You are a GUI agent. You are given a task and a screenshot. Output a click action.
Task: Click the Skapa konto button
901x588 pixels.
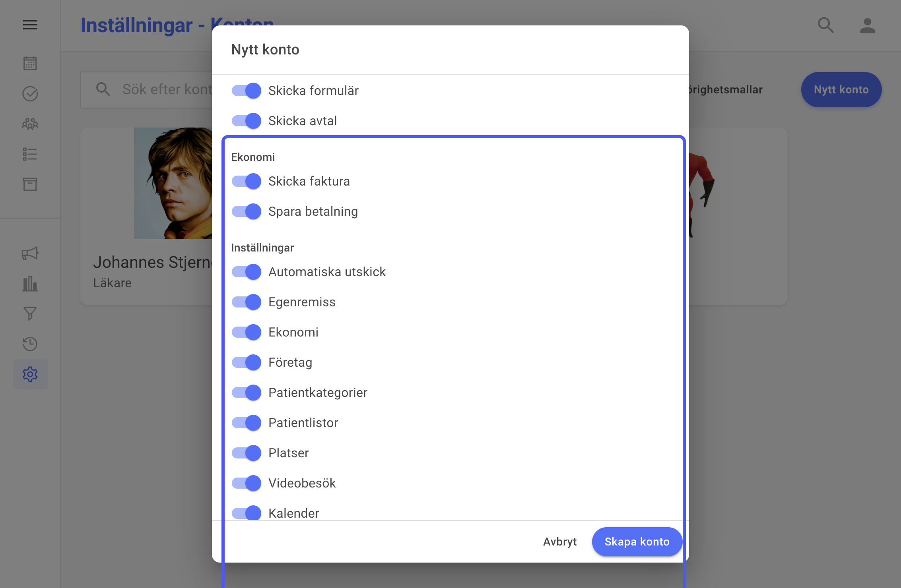(637, 542)
